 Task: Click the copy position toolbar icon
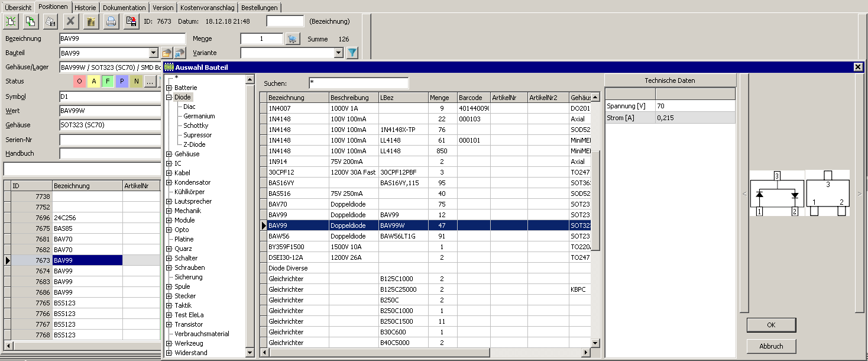point(31,22)
